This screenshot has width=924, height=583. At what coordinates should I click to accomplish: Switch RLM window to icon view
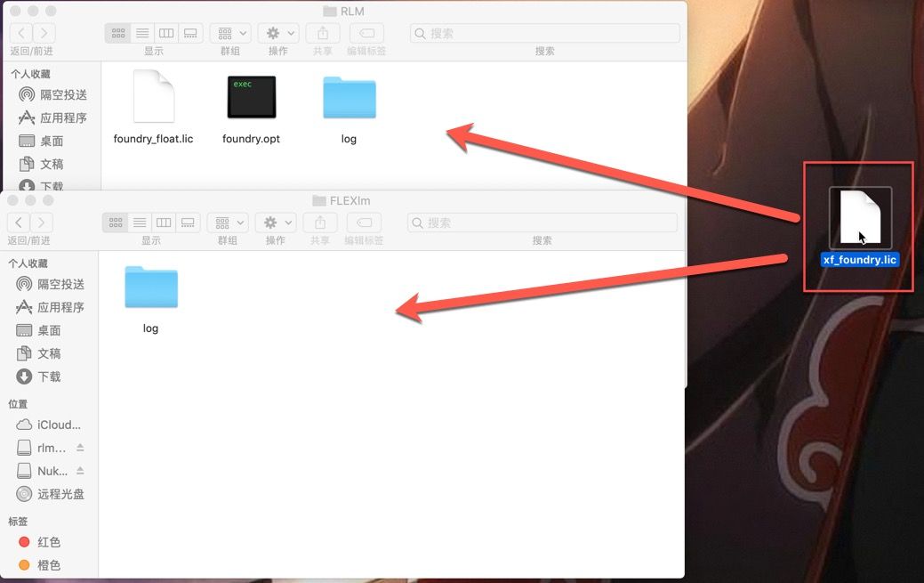pos(118,33)
